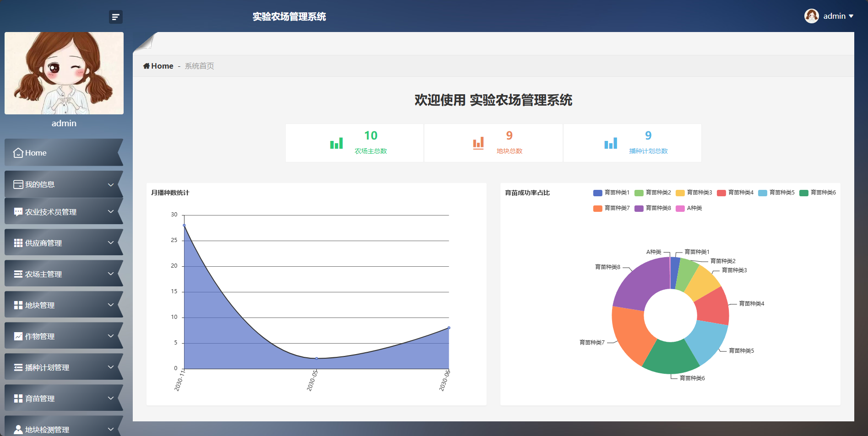Click the 我的信息 card icon
868x436 pixels.
coord(18,184)
